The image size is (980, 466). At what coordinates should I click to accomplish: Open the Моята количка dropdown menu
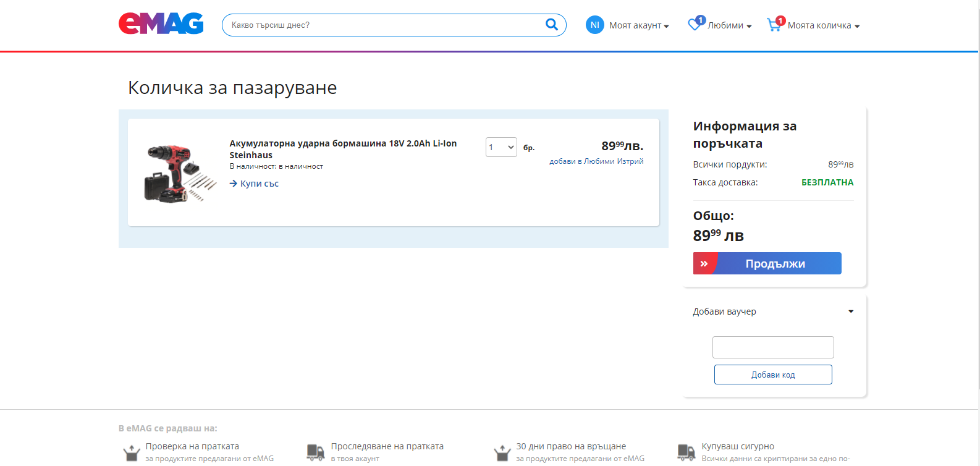pos(824,25)
